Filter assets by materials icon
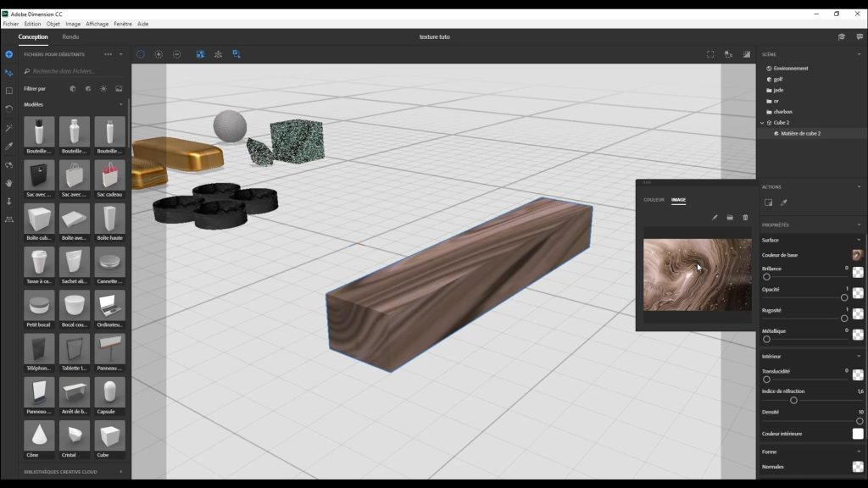This screenshot has height=488, width=868. click(x=88, y=88)
